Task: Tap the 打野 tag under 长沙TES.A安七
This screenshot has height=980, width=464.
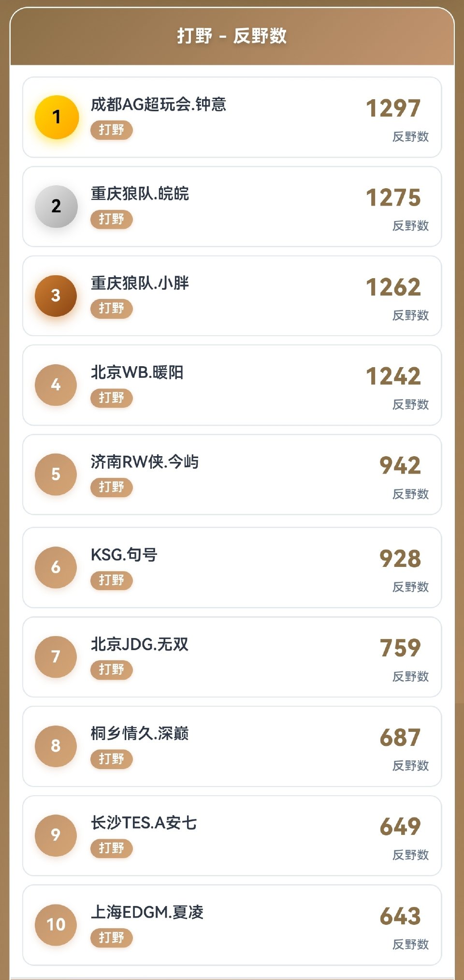Action: 112,848
